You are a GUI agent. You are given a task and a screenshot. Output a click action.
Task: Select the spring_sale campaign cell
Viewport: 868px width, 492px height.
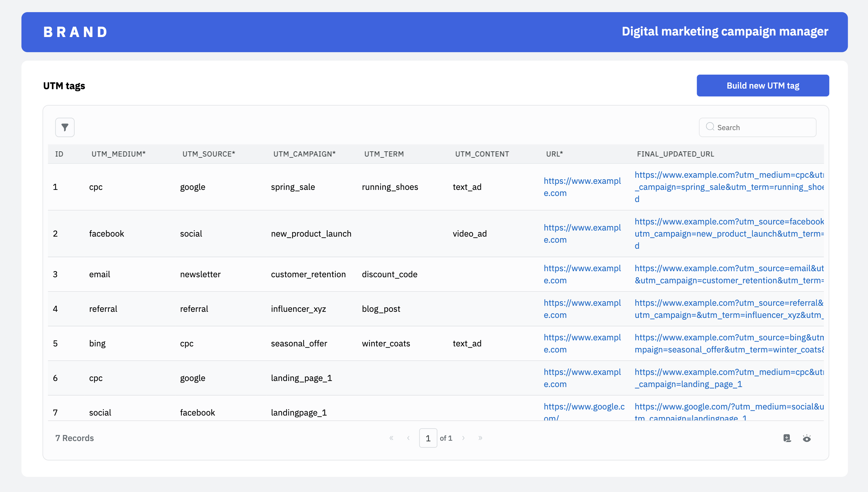[293, 187]
